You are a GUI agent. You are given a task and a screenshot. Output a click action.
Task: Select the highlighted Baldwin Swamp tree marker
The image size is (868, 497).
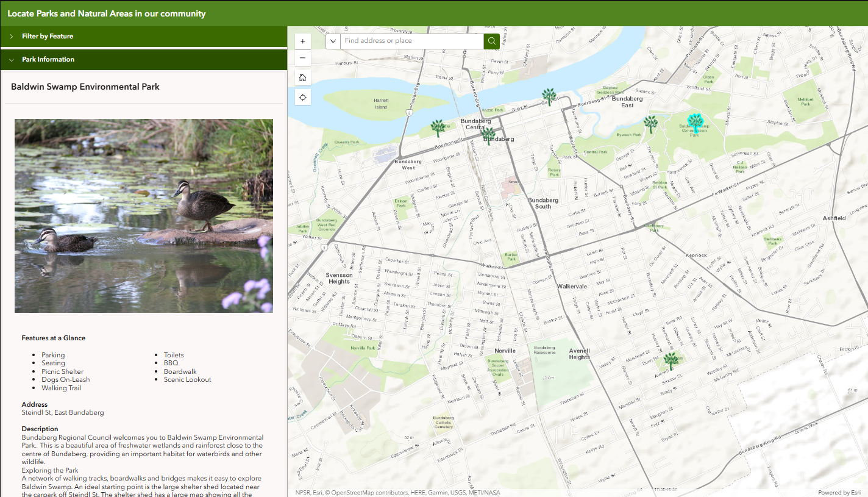click(695, 123)
